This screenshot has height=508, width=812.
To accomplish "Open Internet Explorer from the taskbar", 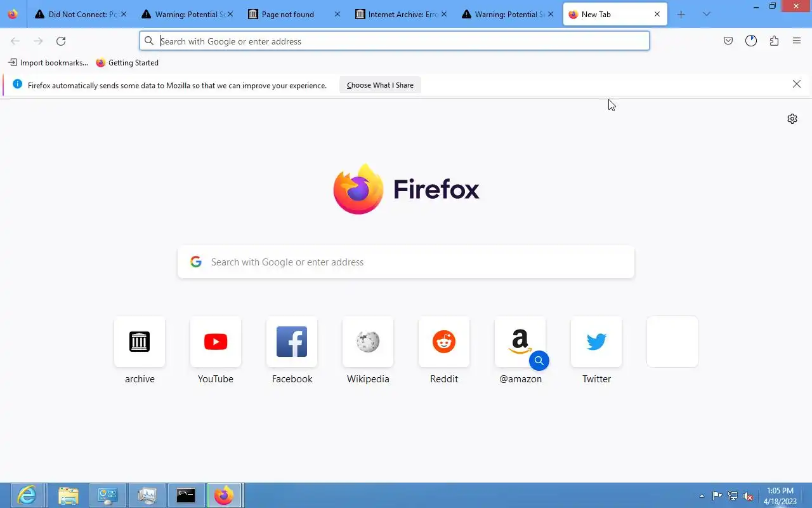I will (x=27, y=495).
